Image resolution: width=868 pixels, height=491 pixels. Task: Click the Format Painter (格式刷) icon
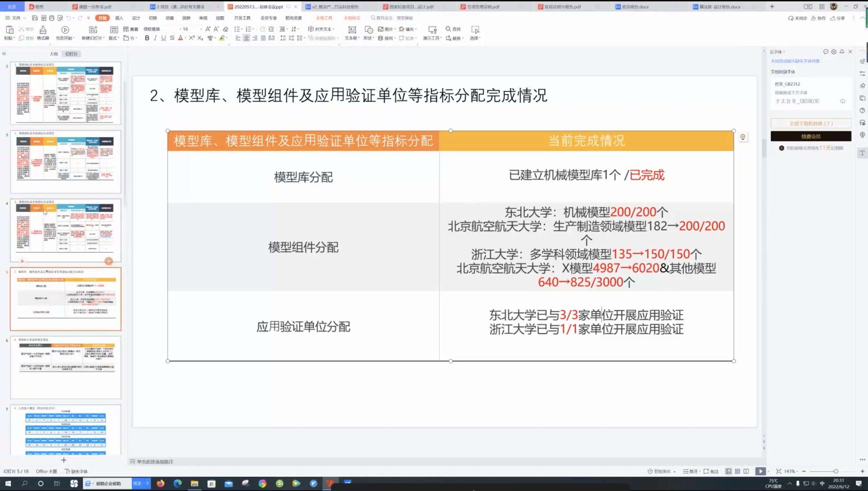[x=43, y=30]
